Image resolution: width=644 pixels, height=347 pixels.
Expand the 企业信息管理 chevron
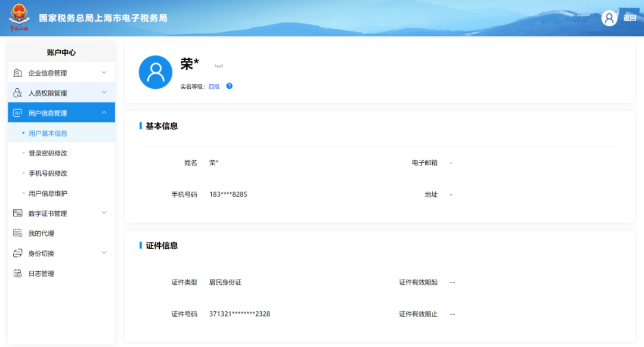coord(104,73)
